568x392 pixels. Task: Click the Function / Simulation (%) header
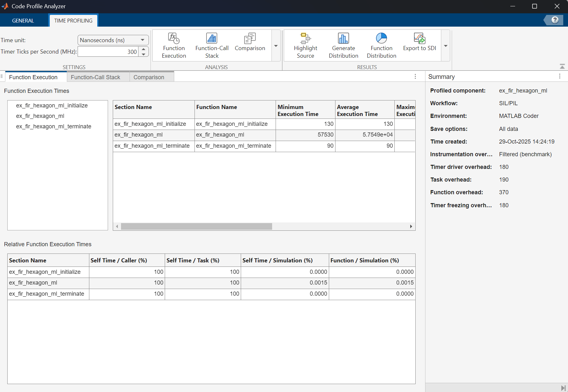(x=372, y=260)
